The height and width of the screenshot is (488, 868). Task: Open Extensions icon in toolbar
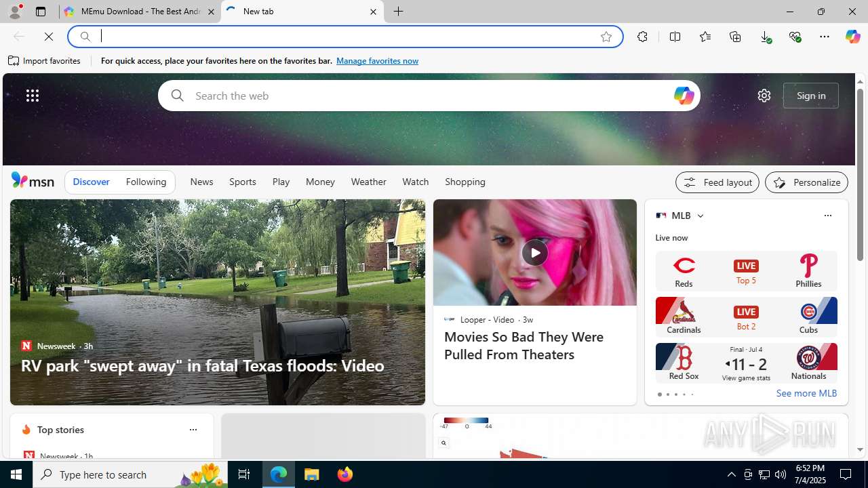tap(642, 37)
